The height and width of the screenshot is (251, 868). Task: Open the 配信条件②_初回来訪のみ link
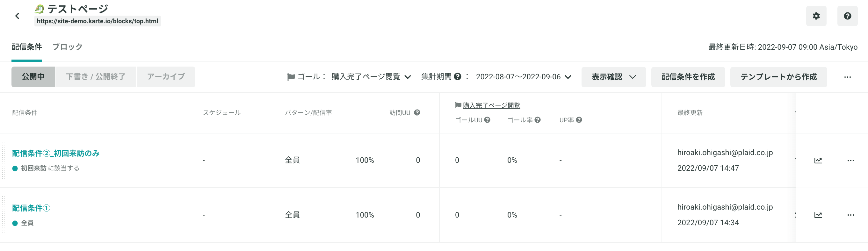pyautogui.click(x=55, y=153)
